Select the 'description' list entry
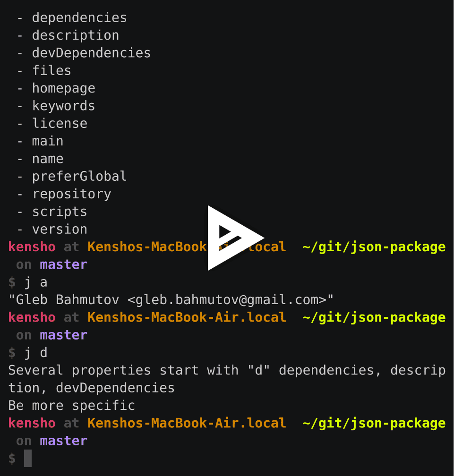This screenshot has width=454, height=476. point(75,35)
